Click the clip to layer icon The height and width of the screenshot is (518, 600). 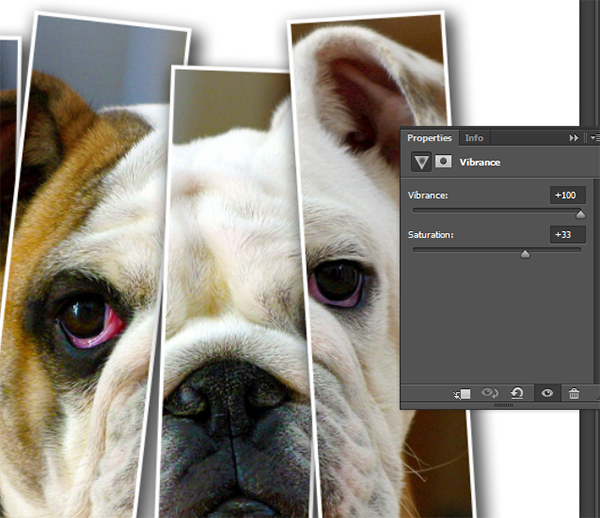tap(461, 394)
